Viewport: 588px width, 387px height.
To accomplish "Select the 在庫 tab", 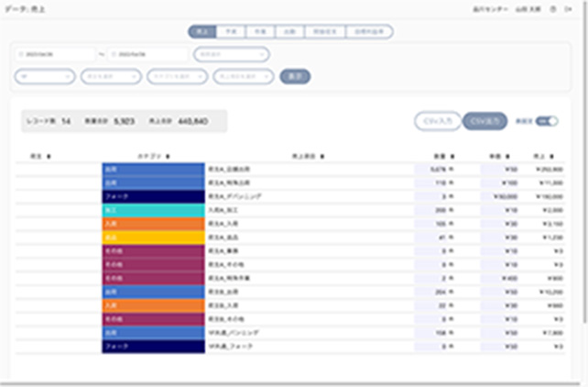I will click(x=260, y=31).
